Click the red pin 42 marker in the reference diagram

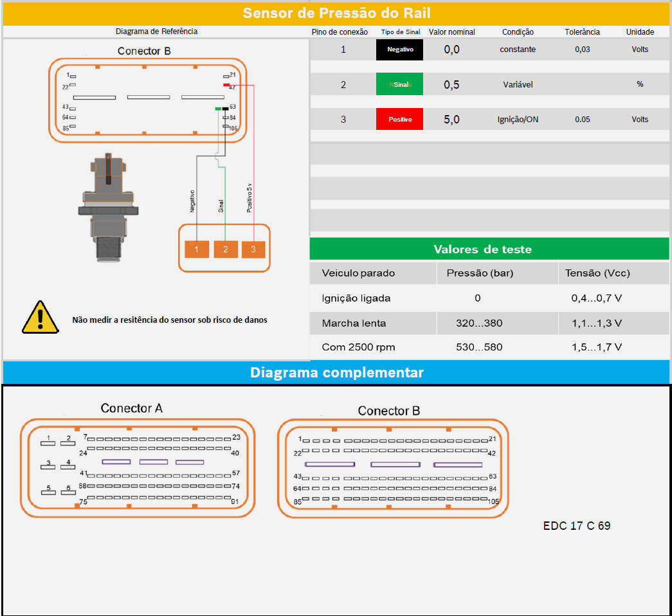coord(226,85)
